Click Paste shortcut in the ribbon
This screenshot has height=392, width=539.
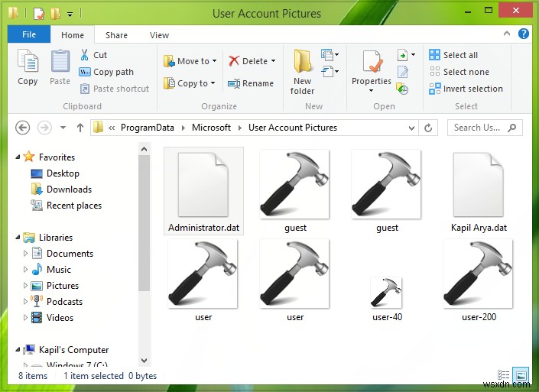pos(115,89)
